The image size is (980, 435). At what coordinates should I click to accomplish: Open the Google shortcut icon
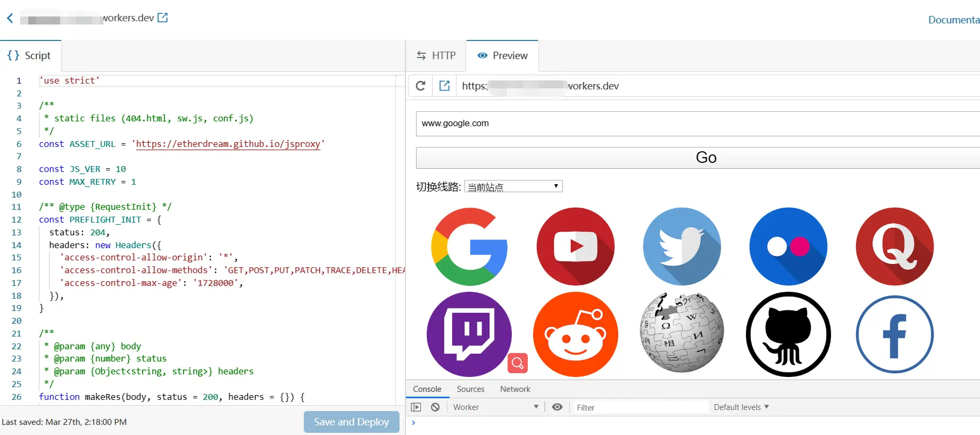click(469, 247)
